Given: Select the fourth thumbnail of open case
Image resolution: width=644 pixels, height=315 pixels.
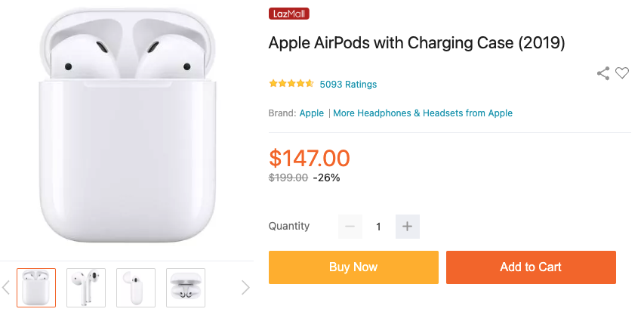Looking at the screenshot, I should [x=186, y=288].
